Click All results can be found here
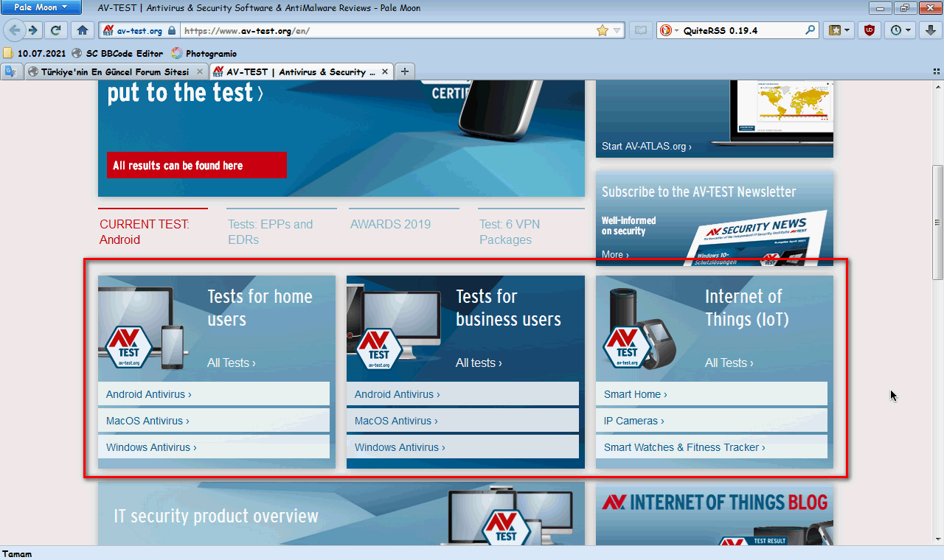The height and width of the screenshot is (560, 944). (x=196, y=165)
